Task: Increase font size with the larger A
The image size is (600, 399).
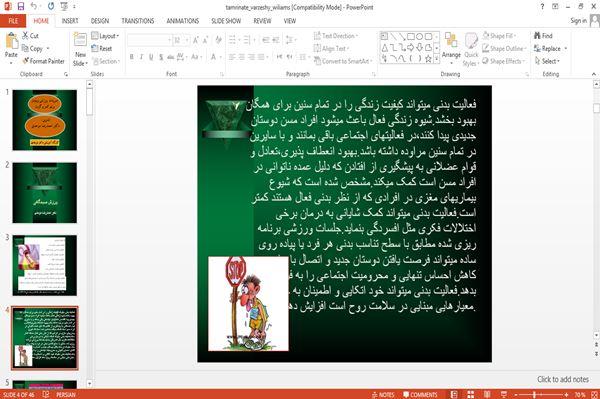Action: (196, 40)
